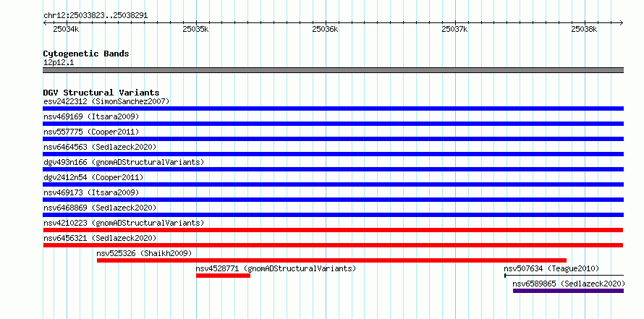This screenshot has width=644, height=319.
Task: Select dgv2412n54 (Cooper2011) label
Action: tap(93, 177)
